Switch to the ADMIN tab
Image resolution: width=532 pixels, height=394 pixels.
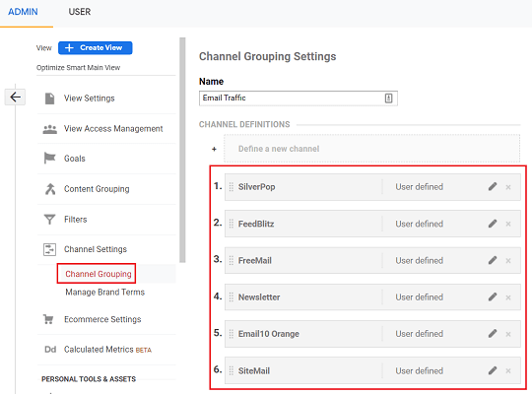pyautogui.click(x=23, y=12)
